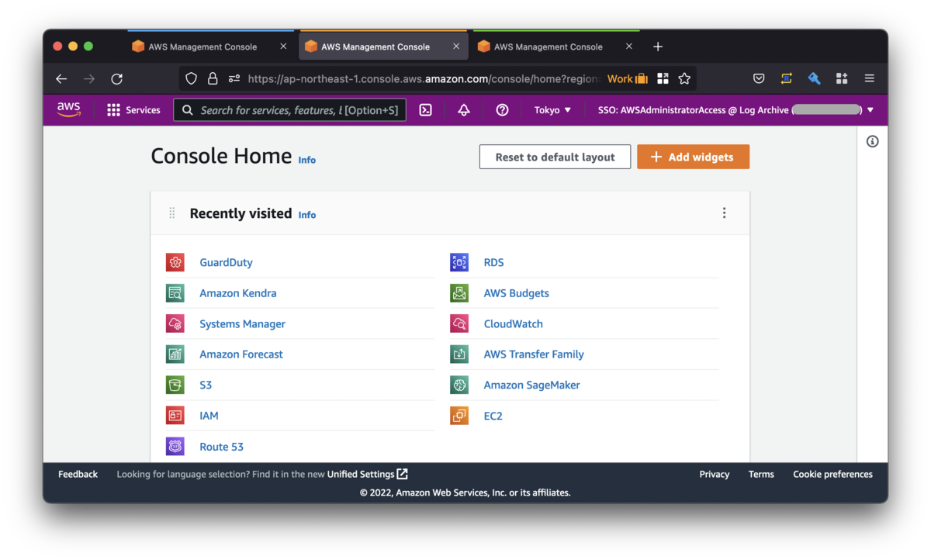Click Reset to default layout

click(555, 157)
